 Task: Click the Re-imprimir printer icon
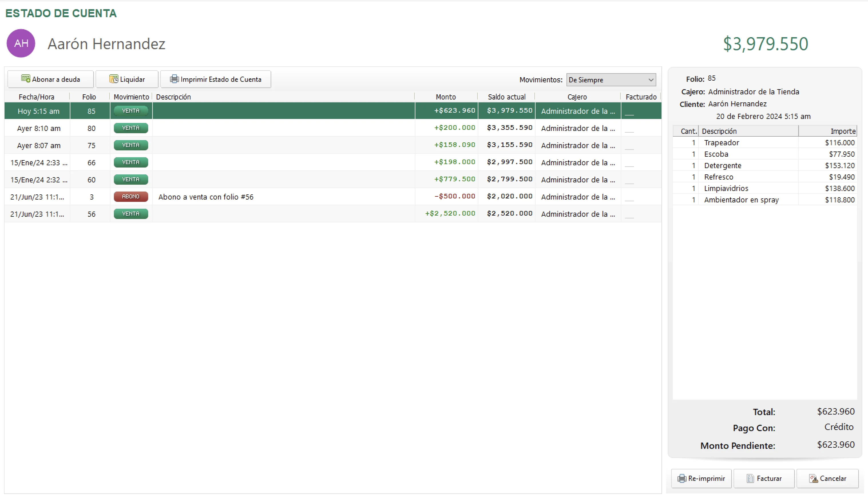(x=681, y=478)
